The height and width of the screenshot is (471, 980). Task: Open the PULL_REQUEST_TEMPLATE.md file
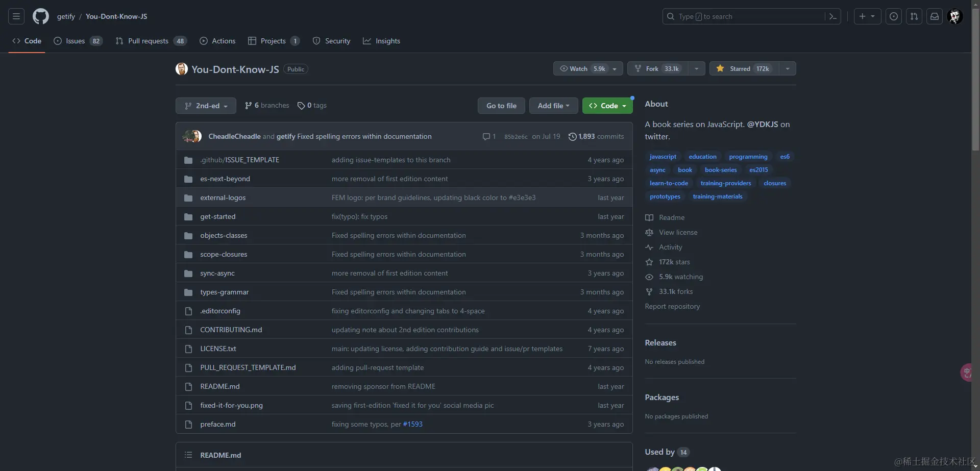click(x=248, y=367)
